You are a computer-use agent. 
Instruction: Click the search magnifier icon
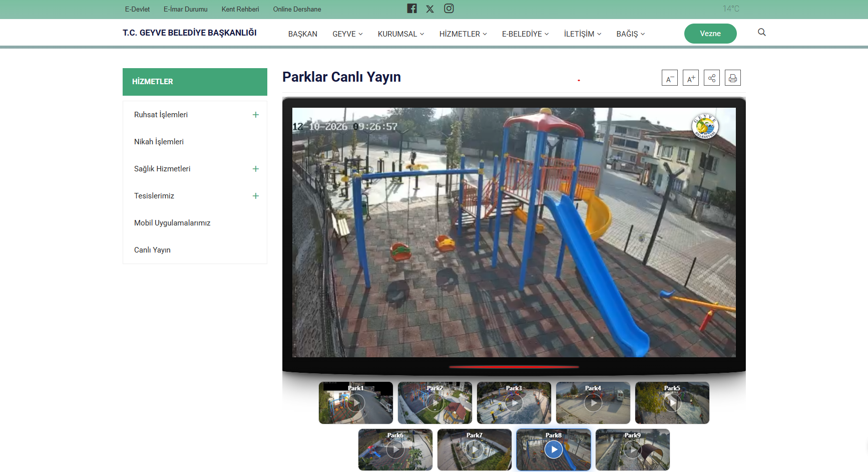tap(762, 32)
